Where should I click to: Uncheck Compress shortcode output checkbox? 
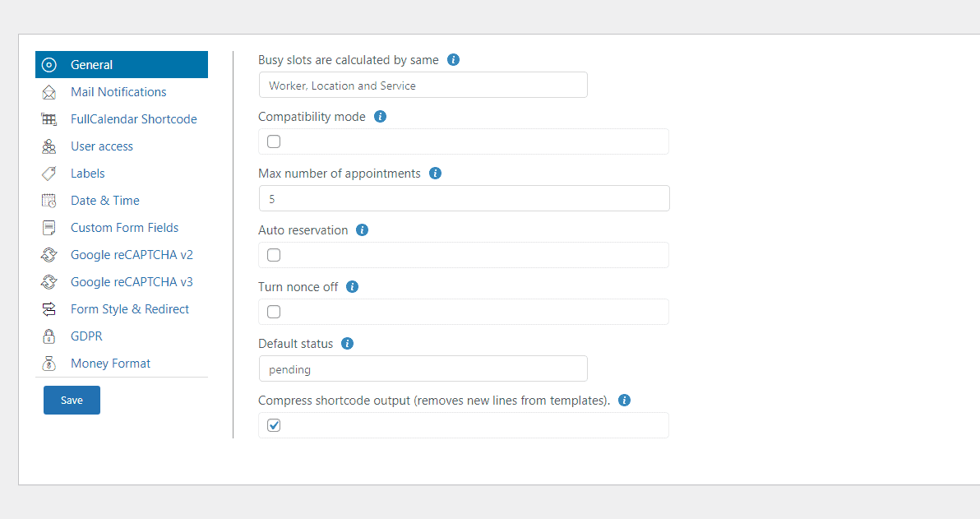point(274,425)
